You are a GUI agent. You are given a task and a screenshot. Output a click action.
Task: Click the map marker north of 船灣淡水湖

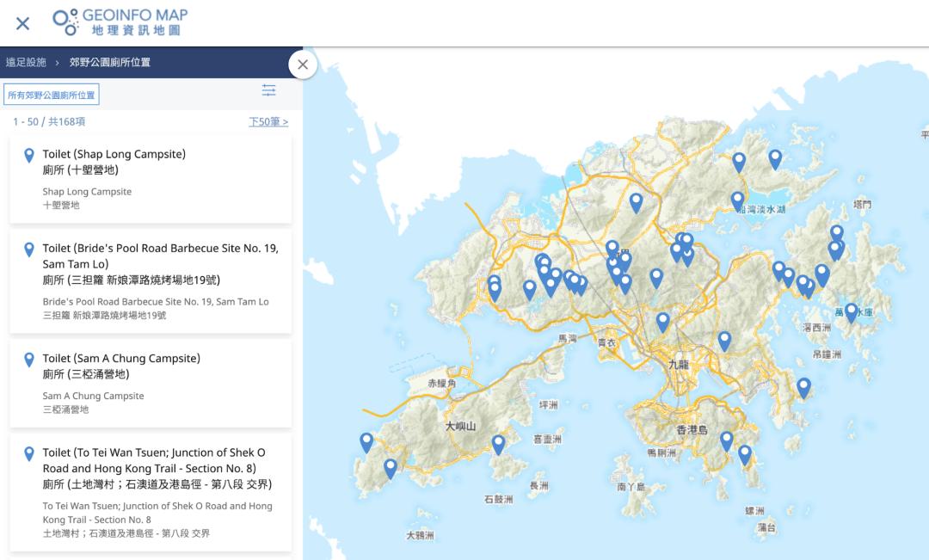(x=739, y=162)
